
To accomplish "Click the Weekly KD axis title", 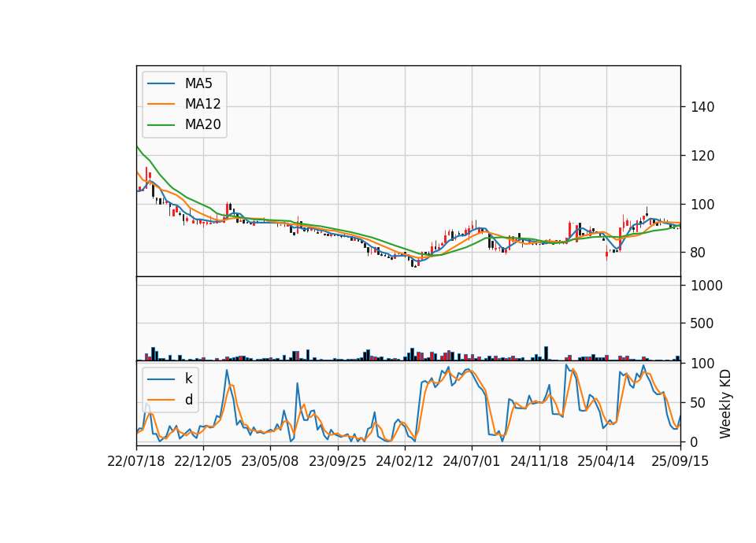I will [725, 404].
